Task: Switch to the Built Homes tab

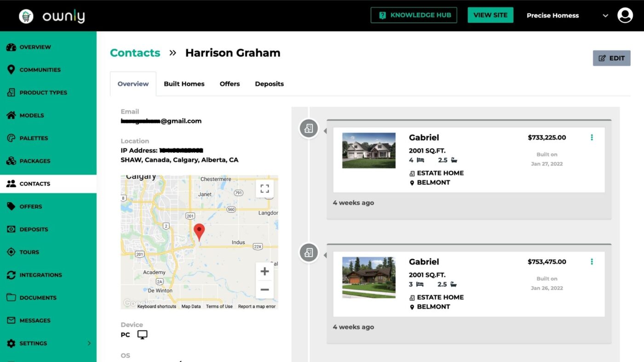Action: (x=184, y=84)
